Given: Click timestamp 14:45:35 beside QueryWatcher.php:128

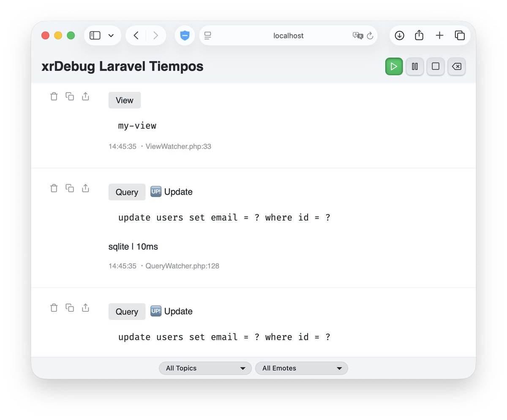Looking at the screenshot, I should (x=123, y=266).
